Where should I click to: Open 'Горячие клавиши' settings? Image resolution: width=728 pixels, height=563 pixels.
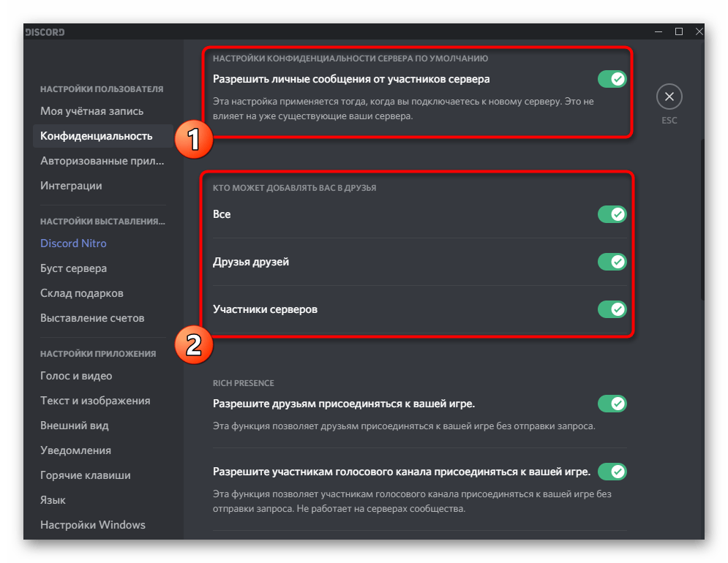click(x=85, y=475)
